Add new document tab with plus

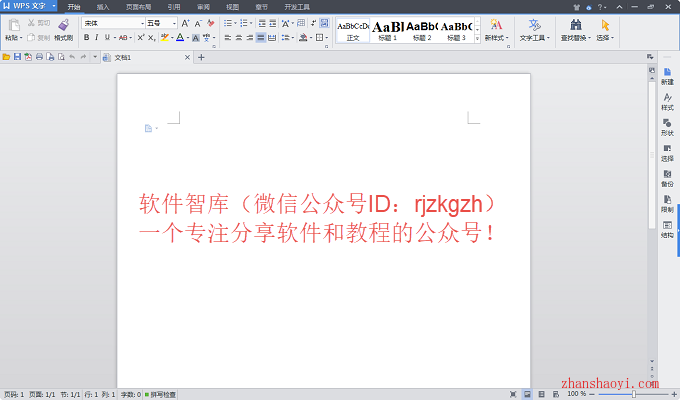point(201,57)
